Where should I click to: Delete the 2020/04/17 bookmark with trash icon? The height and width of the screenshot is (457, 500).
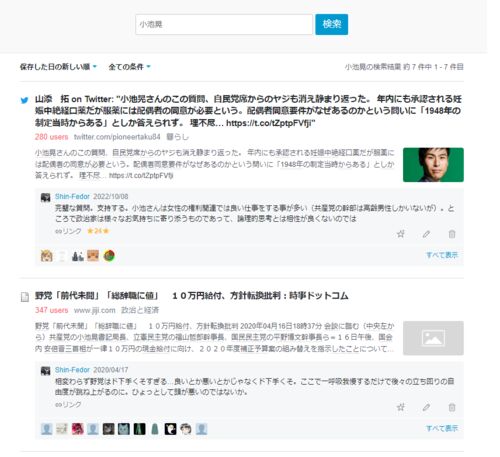click(x=452, y=407)
